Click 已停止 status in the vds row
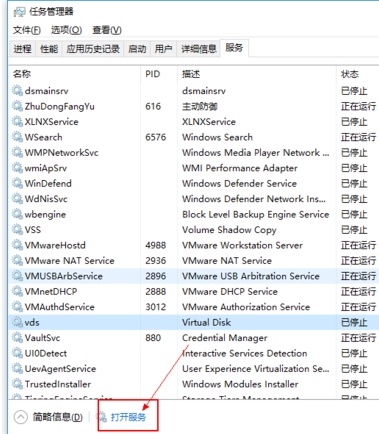The image size is (379, 434). (x=354, y=322)
